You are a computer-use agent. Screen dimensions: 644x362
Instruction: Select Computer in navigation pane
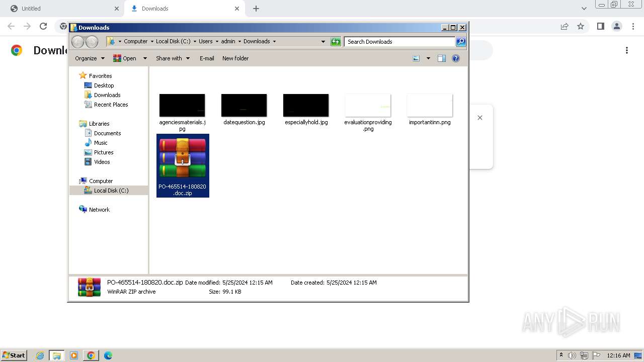point(101,181)
